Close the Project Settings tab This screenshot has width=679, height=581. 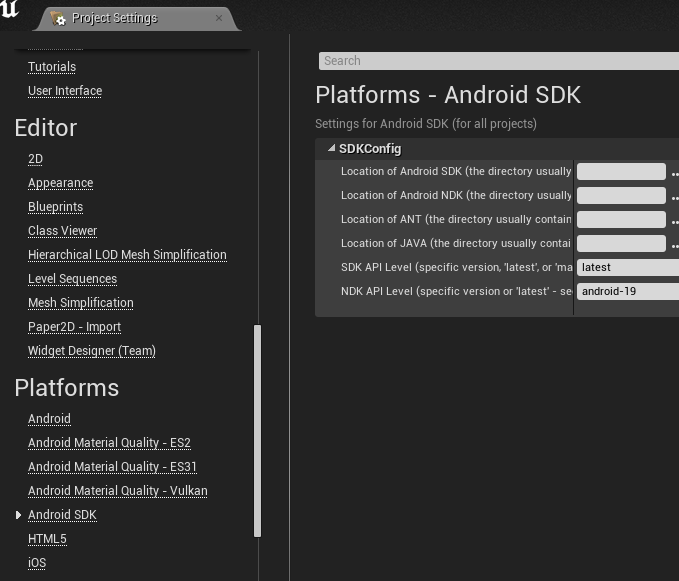click(219, 18)
